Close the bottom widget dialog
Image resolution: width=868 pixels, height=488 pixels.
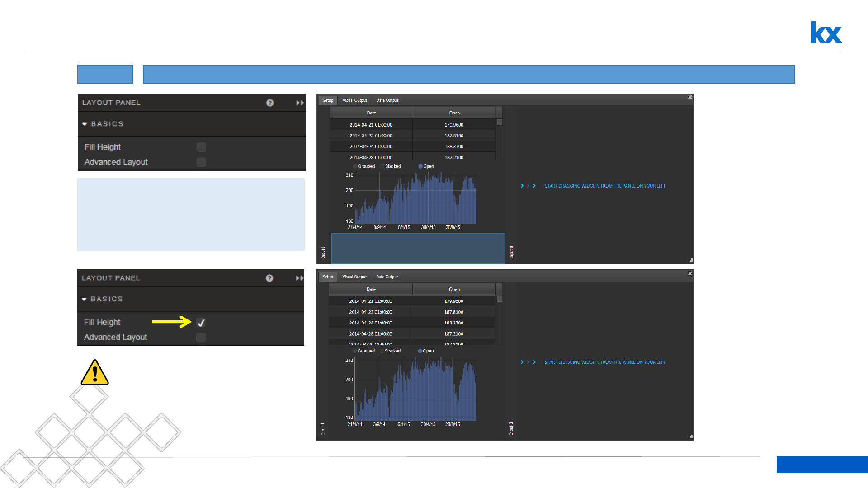coord(690,273)
